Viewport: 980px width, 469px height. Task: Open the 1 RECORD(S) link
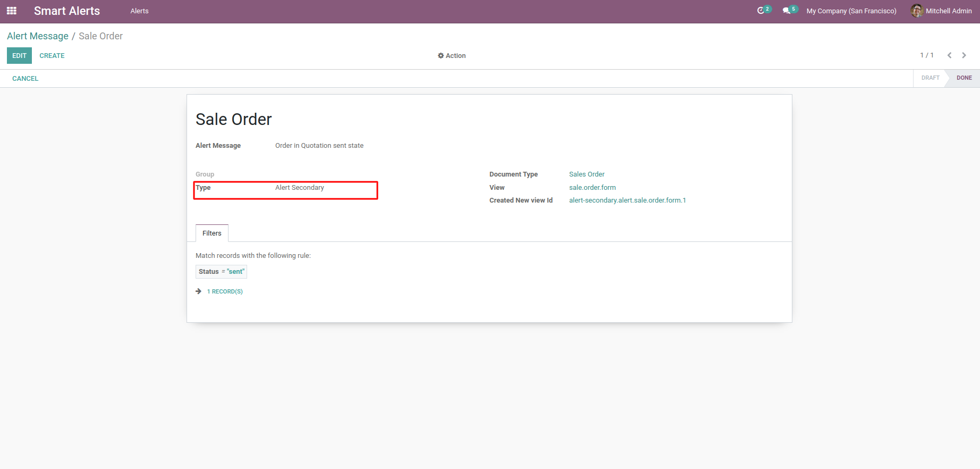pos(225,291)
